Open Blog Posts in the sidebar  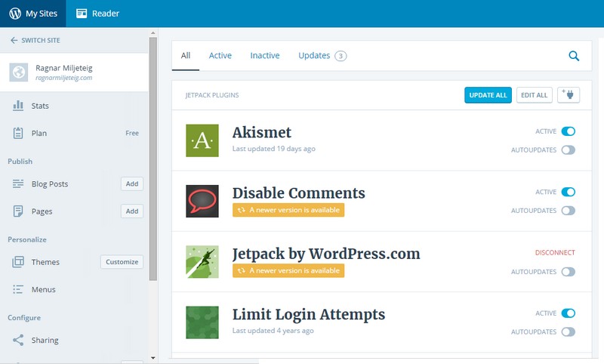(x=50, y=184)
